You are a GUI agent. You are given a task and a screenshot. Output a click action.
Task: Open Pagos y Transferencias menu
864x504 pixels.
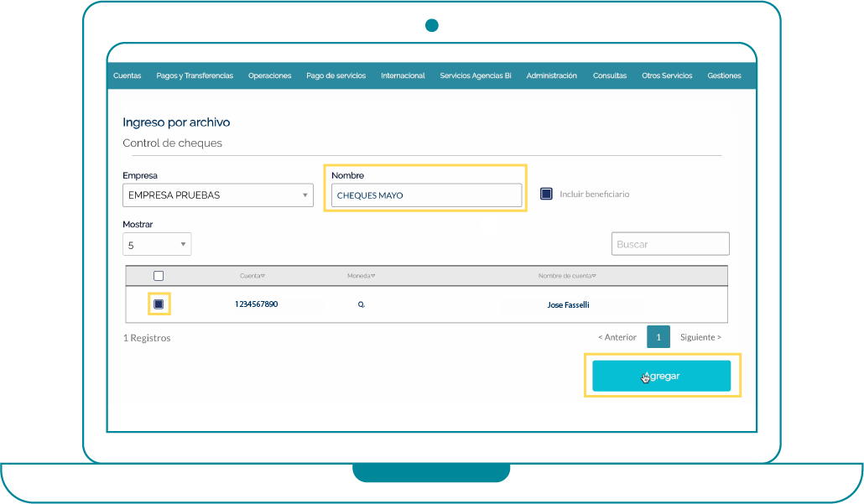click(195, 75)
